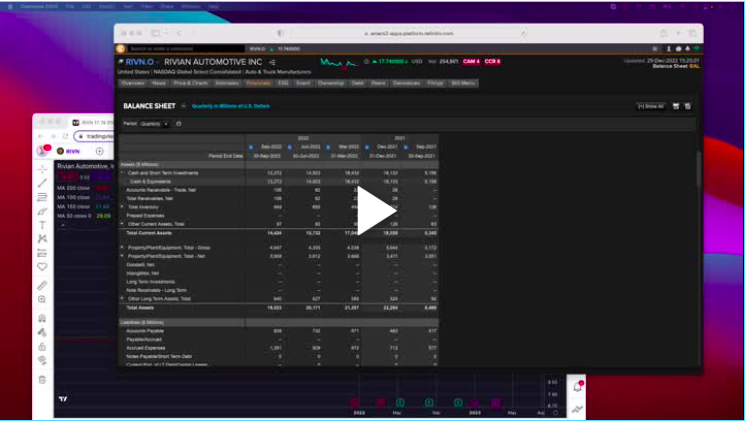Click the blue Quarterly in Millions link

(x=231, y=106)
